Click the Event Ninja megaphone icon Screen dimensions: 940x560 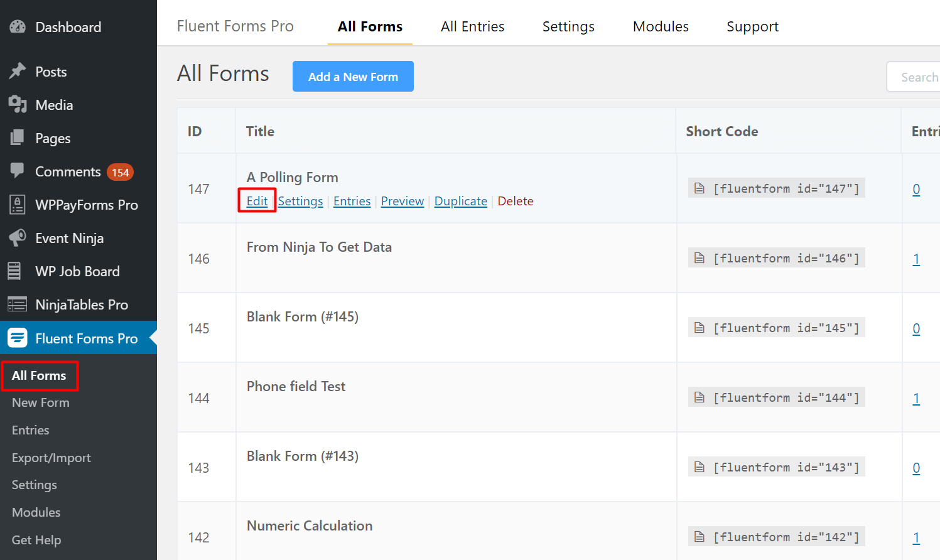18,238
